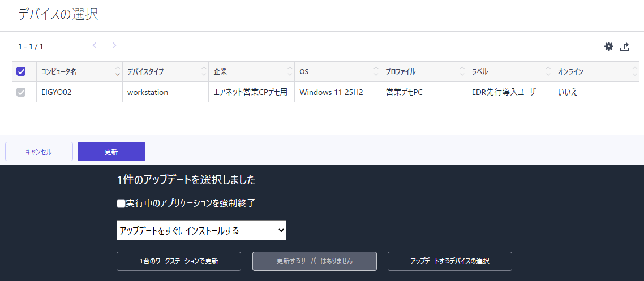Screen dimensions: 644x281
Task: Go to previous page arrow
Action: 95,45
